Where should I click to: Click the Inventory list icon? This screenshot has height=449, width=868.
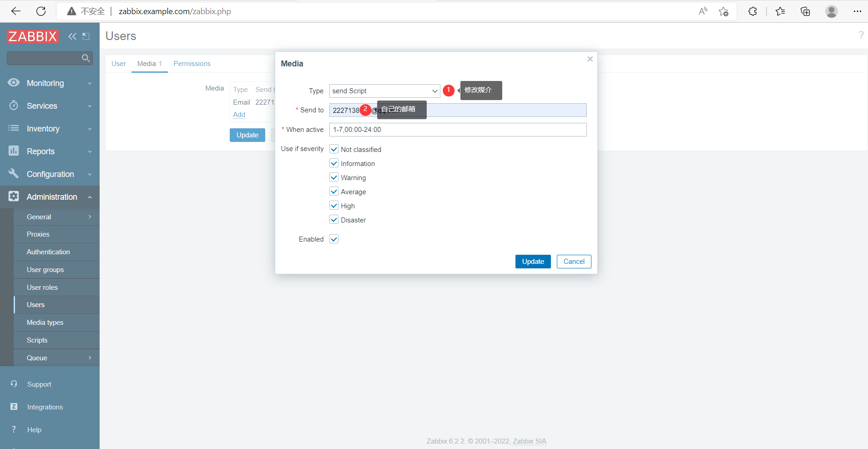tap(14, 128)
